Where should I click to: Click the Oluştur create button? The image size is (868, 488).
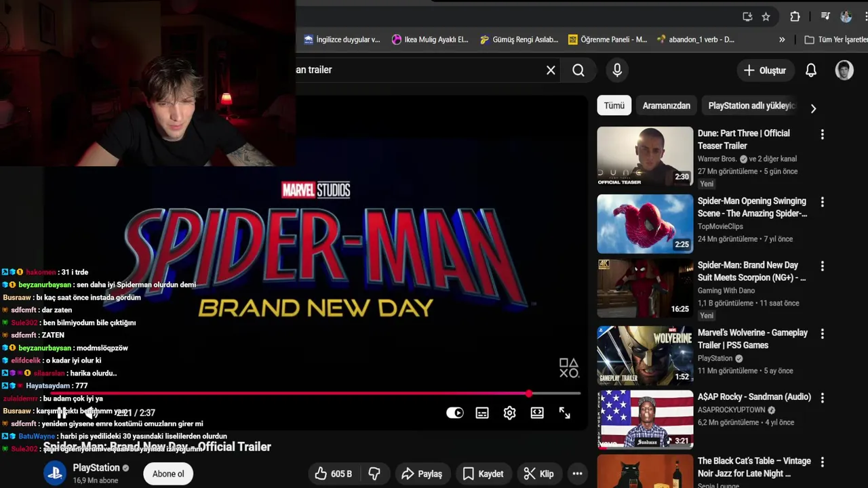click(765, 70)
